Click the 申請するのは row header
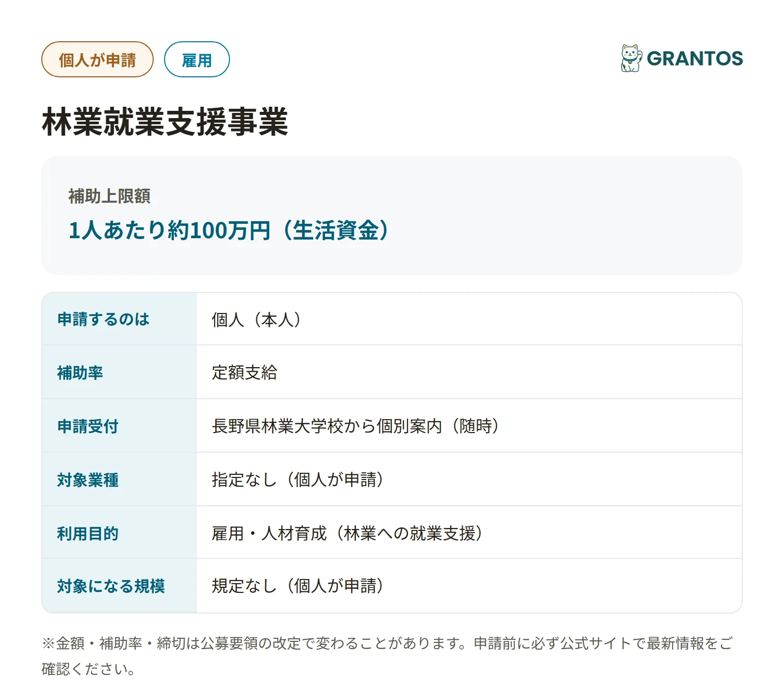The height and width of the screenshot is (695, 784). click(119, 319)
